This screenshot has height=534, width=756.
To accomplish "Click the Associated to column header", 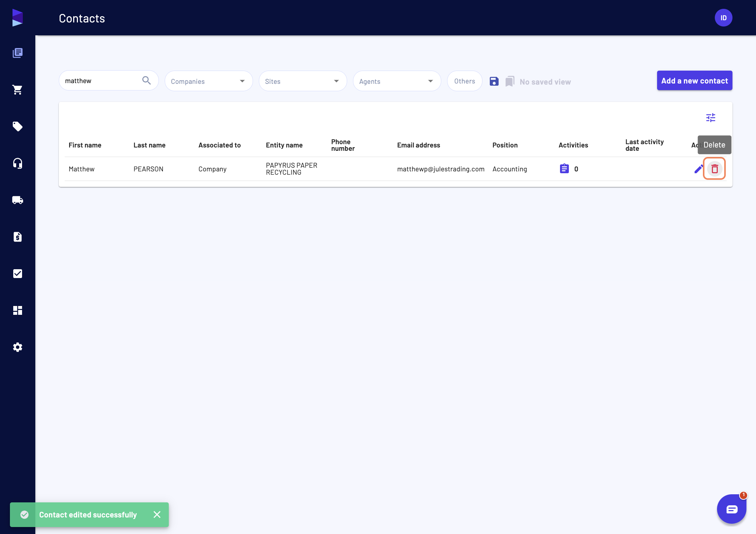I will pos(220,145).
